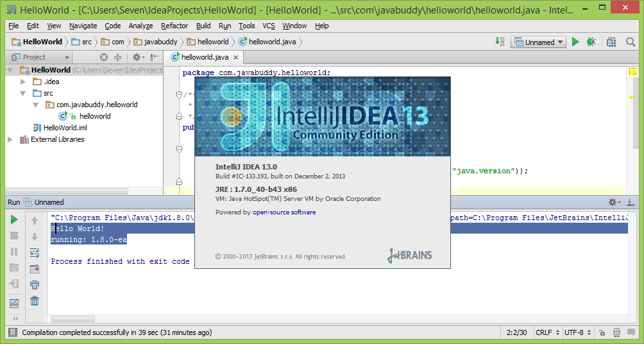Screen dimensions: 644x344
Task: Click the 'running: 1.8.0-ea' console line
Action: [89, 239]
